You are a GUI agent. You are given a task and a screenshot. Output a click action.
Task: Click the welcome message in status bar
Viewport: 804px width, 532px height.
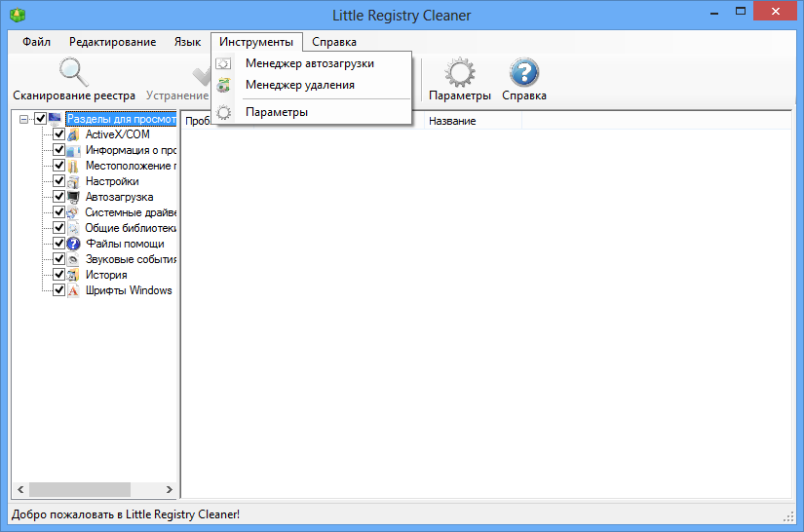click(126, 514)
